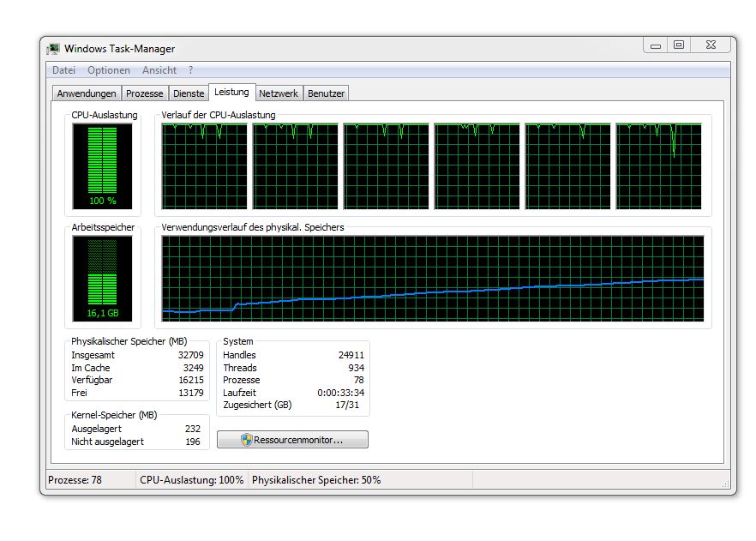
Task: Click the Frei value 13179
Action: [191, 393]
